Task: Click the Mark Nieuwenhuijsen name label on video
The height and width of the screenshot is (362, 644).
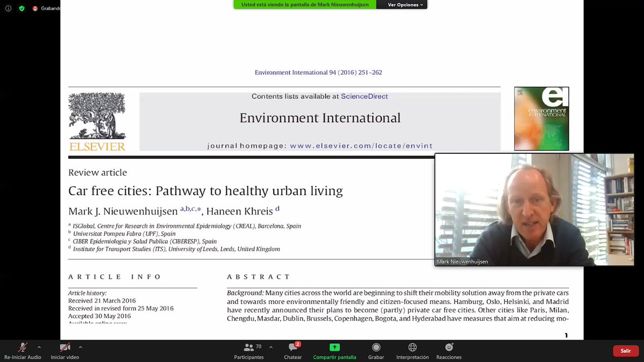Action: click(462, 262)
